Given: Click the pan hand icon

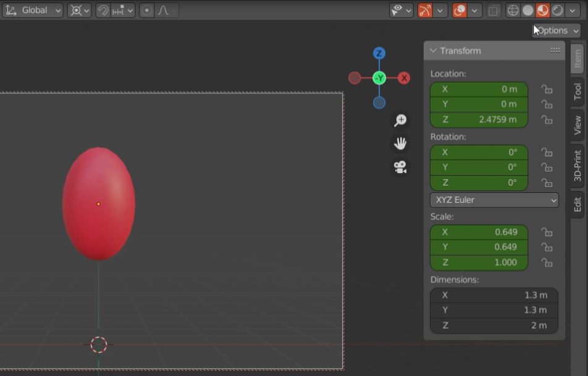Looking at the screenshot, I should tap(400, 143).
